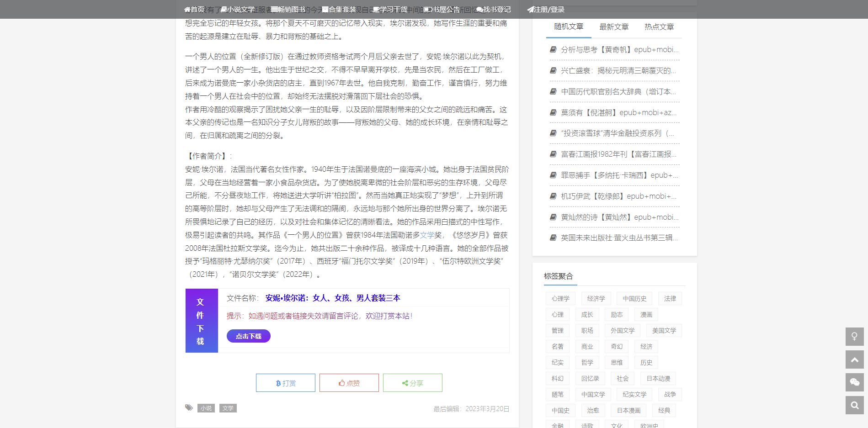
Task: Select the 职场 tag
Action: click(x=587, y=330)
